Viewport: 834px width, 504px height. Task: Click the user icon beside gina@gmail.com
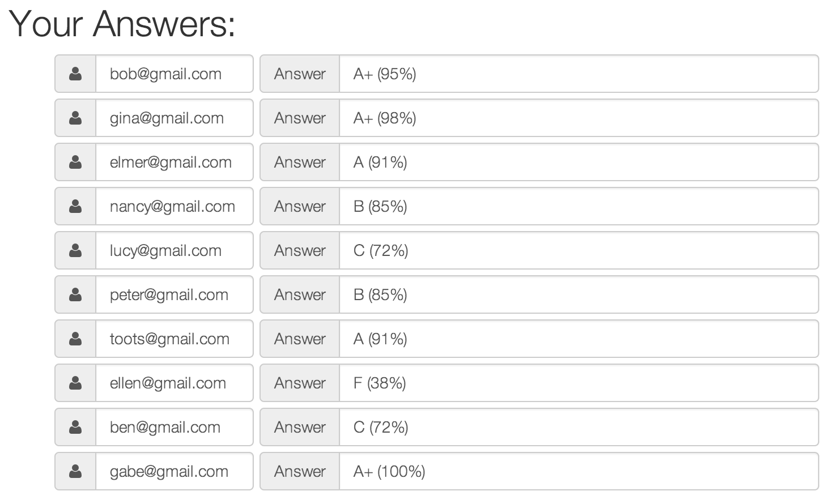click(75, 118)
